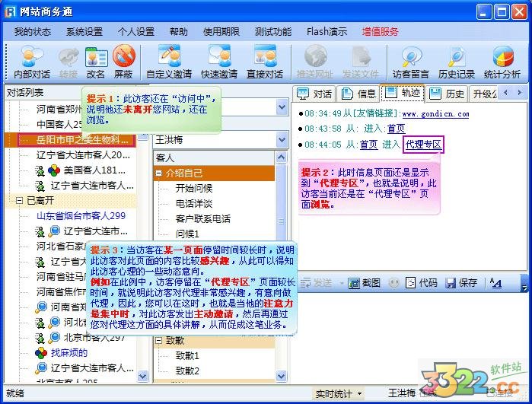
Task: Click the 发送文件 send file icon
Action: (x=360, y=62)
